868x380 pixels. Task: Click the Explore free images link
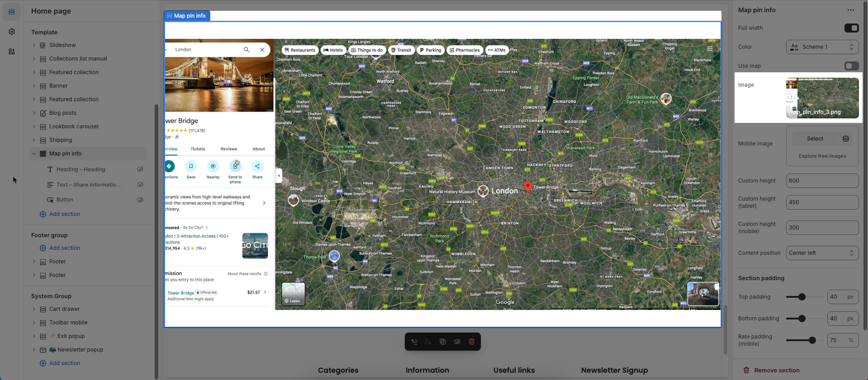click(822, 156)
